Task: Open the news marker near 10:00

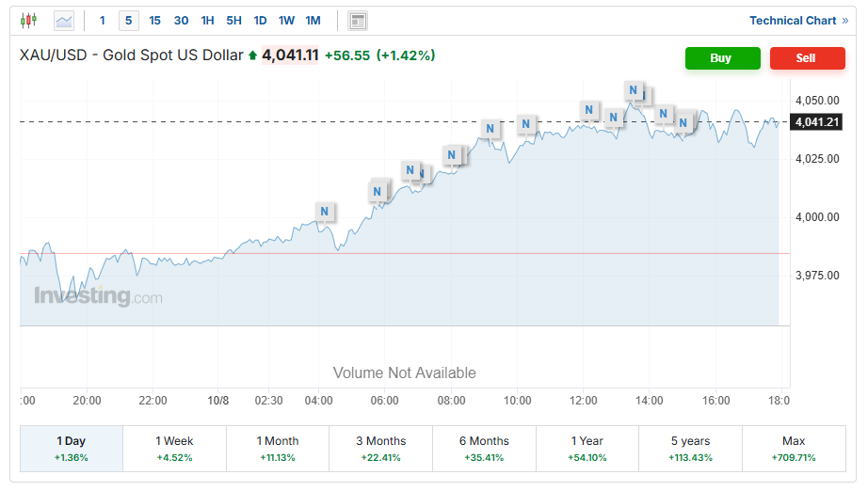Action: point(526,124)
